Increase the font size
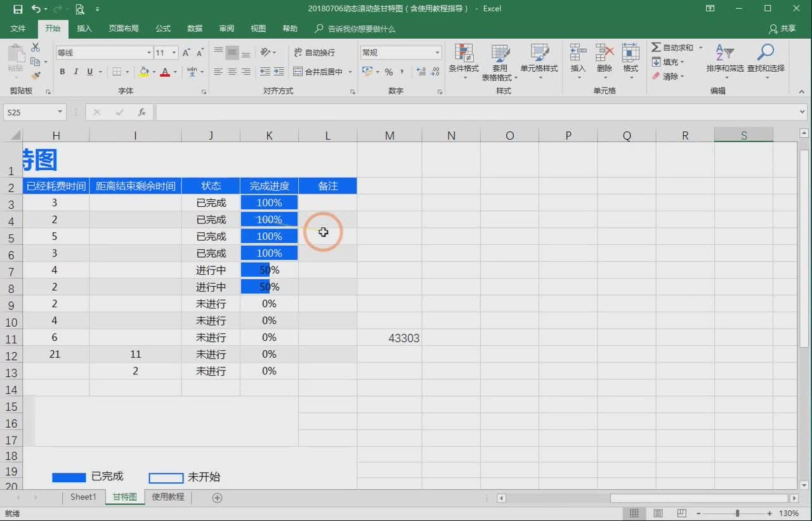The width and height of the screenshot is (812, 521). (187, 53)
